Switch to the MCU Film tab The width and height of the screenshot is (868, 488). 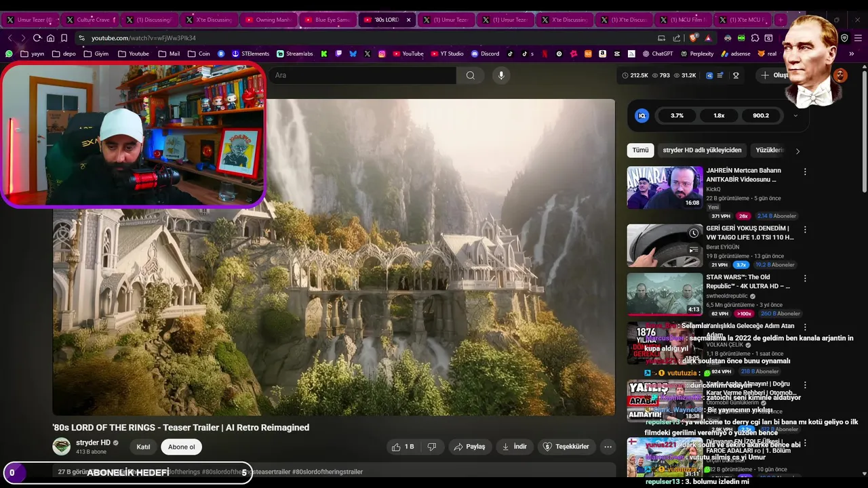[685, 20]
